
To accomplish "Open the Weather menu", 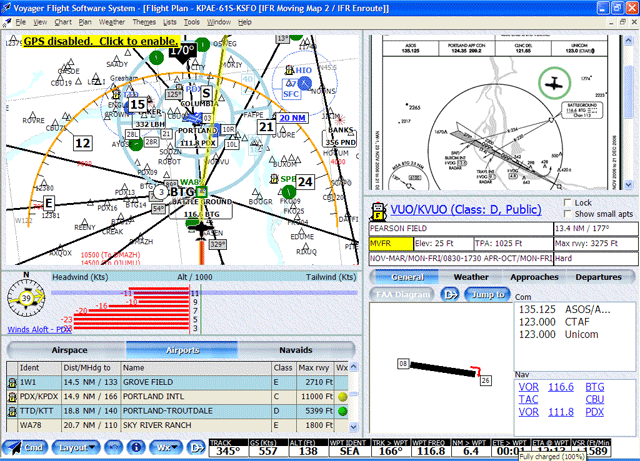I will [x=112, y=22].
